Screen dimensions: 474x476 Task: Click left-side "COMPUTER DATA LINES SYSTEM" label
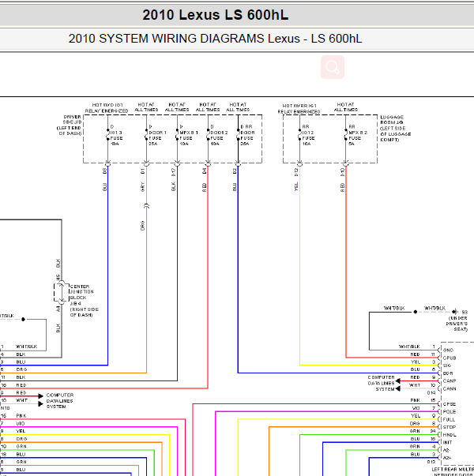click(60, 401)
